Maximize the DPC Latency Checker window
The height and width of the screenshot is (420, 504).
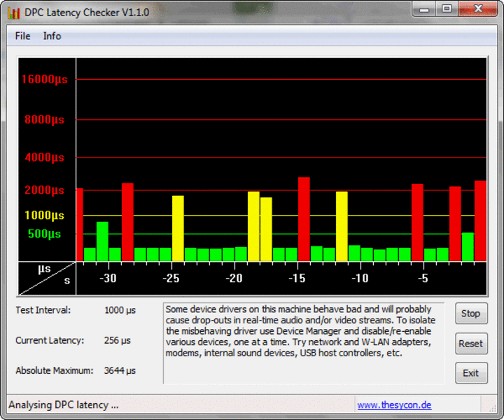(446, 9)
